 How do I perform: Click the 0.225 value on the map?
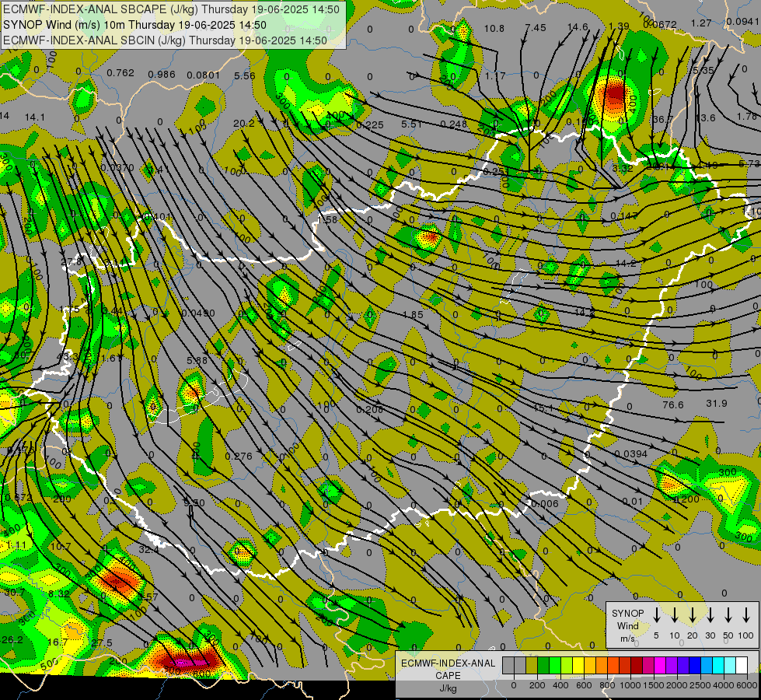[x=370, y=125]
